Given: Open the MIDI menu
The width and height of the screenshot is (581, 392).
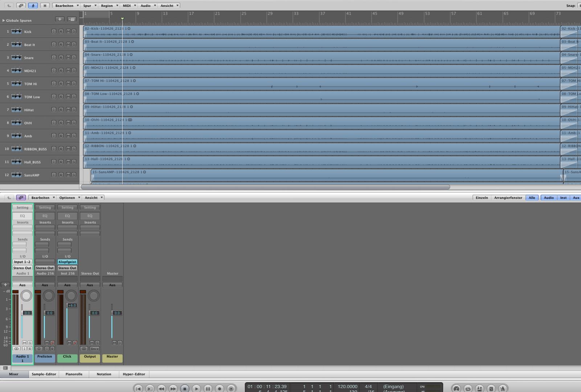Looking at the screenshot, I should click(x=129, y=5).
